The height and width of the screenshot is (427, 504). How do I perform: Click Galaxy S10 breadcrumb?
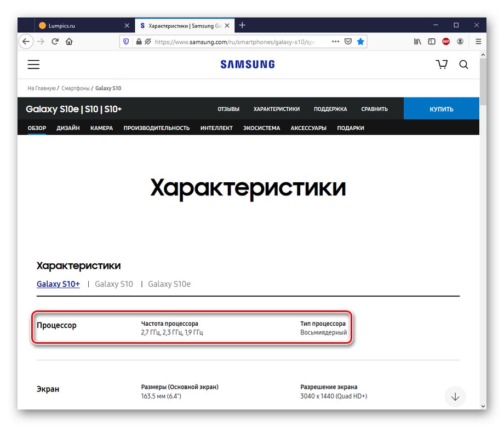point(108,88)
